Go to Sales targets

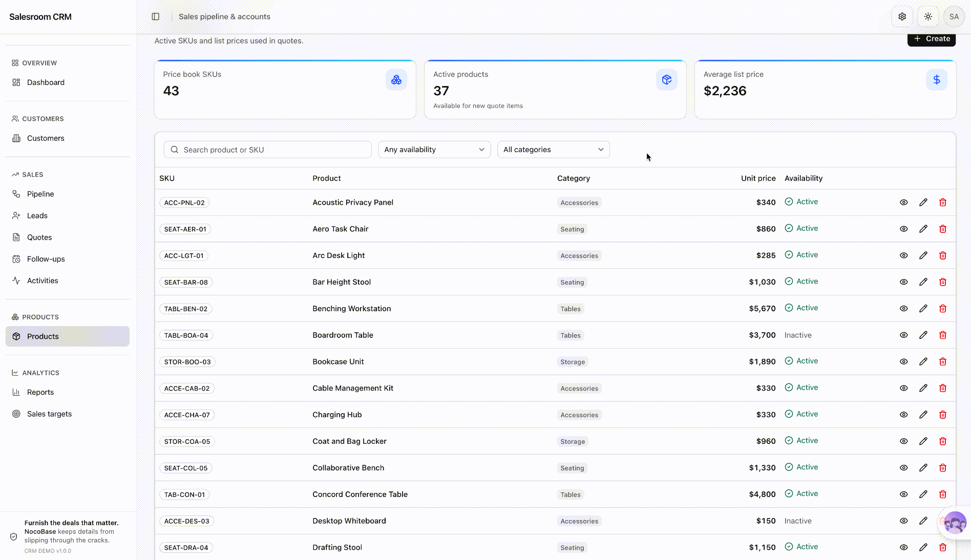click(68, 414)
